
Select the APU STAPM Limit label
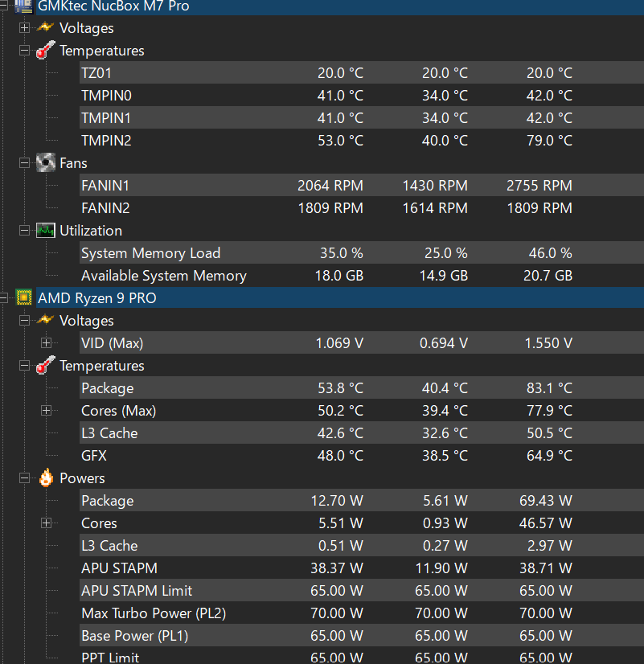pyautogui.click(x=137, y=591)
